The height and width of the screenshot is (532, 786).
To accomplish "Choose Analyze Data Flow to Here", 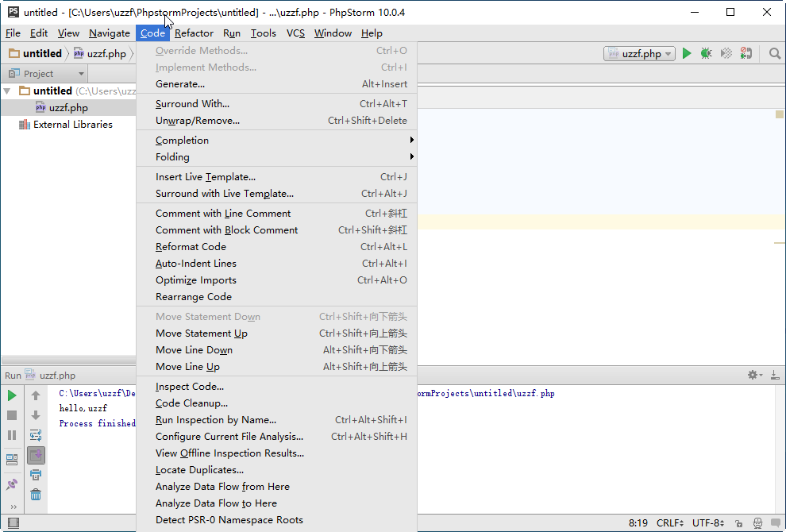I will pos(277,503).
